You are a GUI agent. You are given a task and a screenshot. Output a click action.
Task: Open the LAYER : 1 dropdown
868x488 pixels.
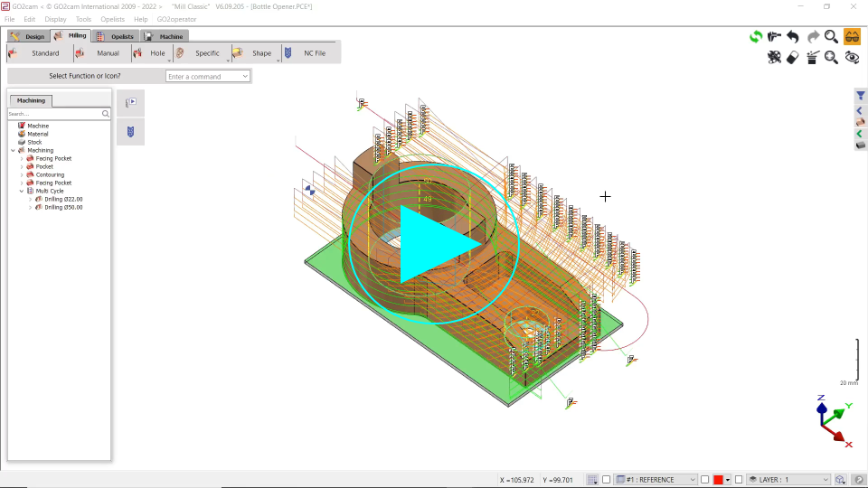(825, 479)
